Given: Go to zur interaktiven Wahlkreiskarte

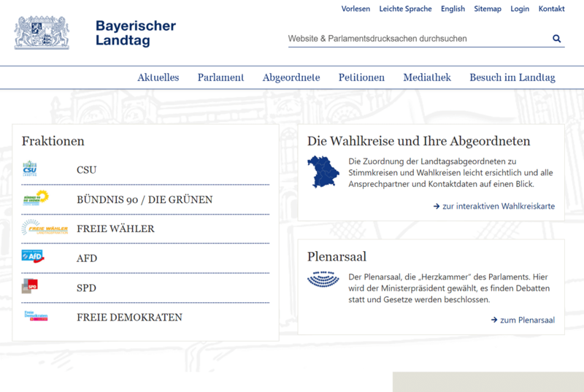Looking at the screenshot, I should click(494, 206).
